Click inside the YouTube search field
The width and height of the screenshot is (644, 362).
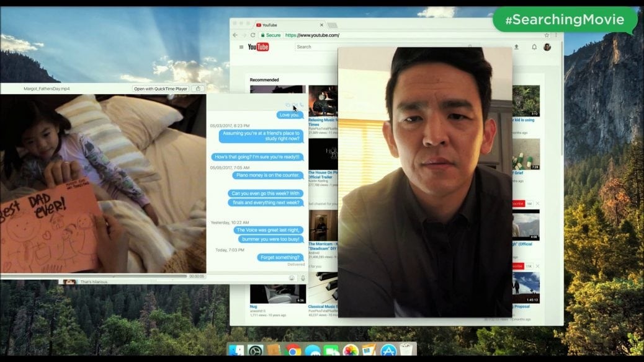316,47
